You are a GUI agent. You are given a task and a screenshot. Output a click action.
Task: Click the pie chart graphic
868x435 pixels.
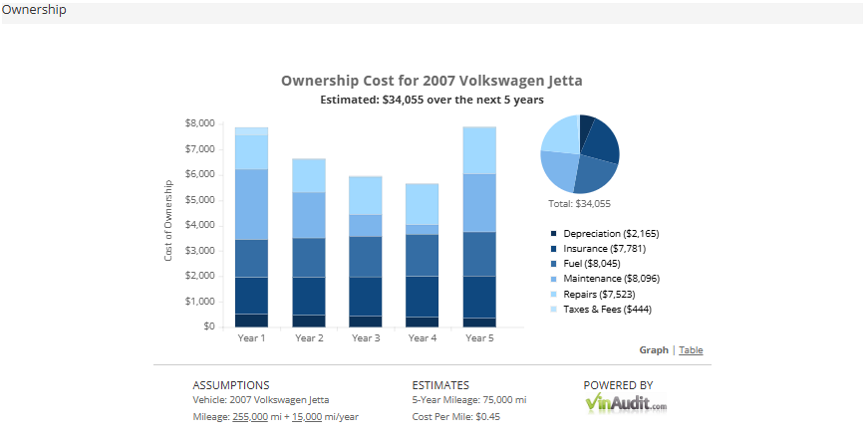[580, 153]
